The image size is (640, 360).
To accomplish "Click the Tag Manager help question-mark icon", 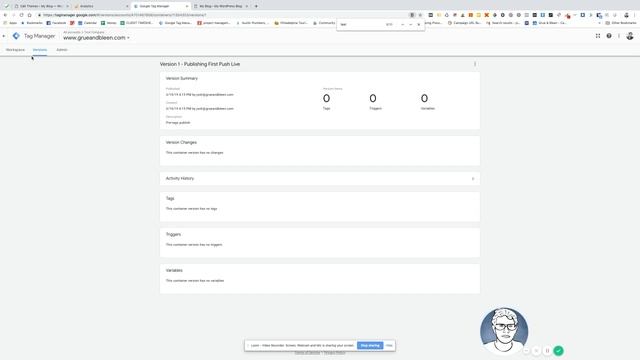I will click(x=609, y=36).
